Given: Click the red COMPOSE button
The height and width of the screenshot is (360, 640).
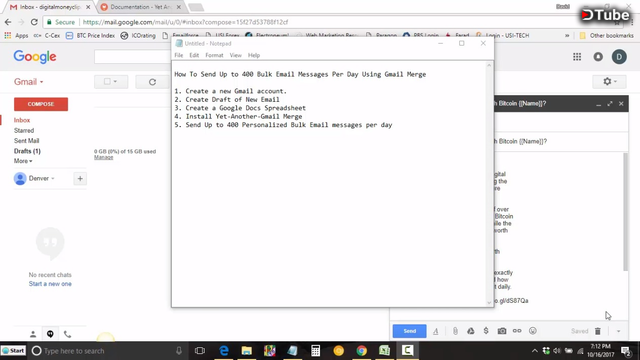Looking at the screenshot, I should click(x=41, y=104).
